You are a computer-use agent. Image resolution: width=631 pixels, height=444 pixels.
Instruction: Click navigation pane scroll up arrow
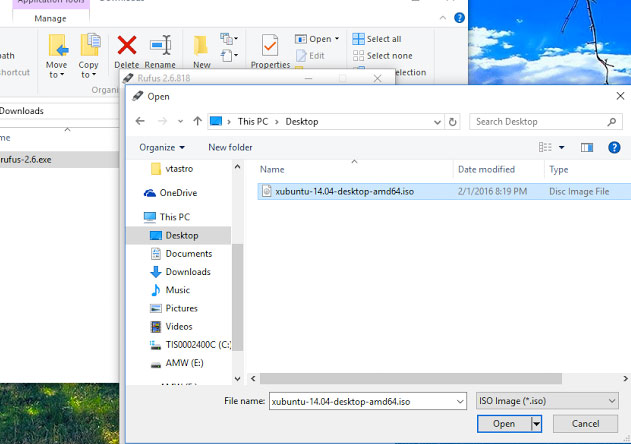point(237,167)
